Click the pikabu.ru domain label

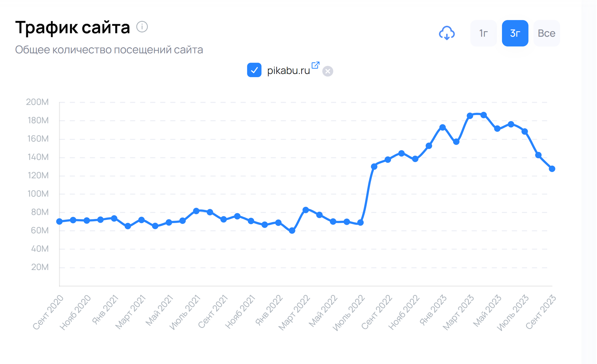[x=288, y=70]
